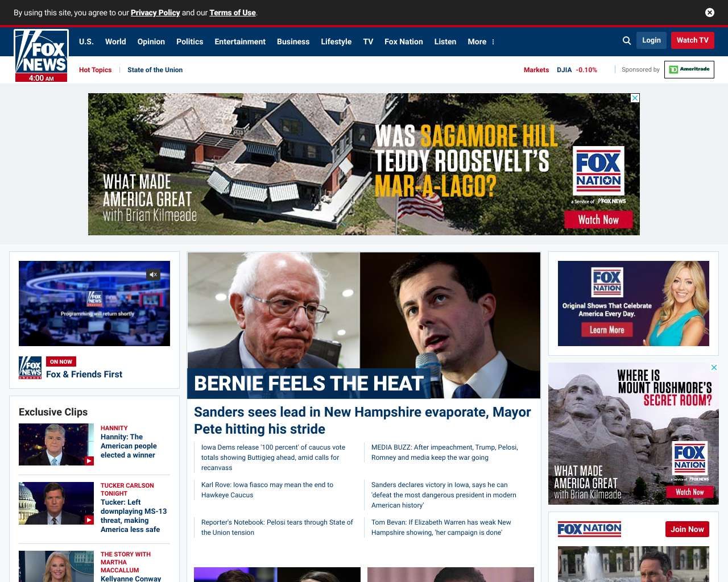The width and height of the screenshot is (728, 582).
Task: Click Join Now for Fox Nation
Action: point(687,529)
